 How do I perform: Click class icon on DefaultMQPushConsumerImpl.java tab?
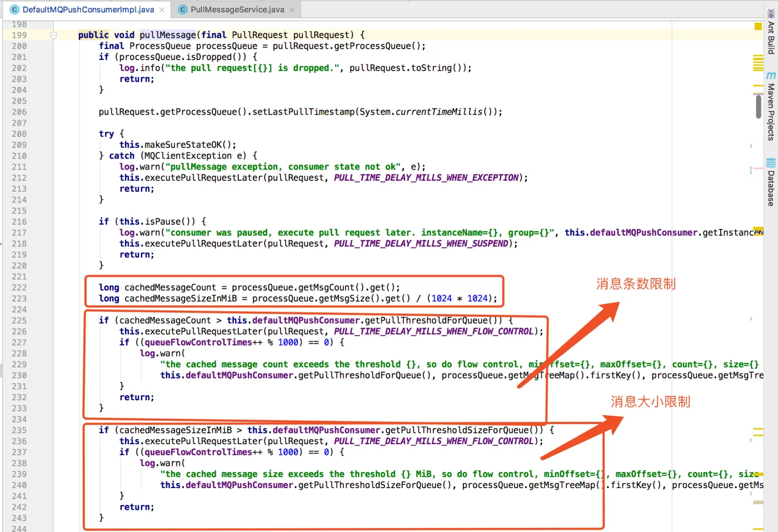pos(15,9)
